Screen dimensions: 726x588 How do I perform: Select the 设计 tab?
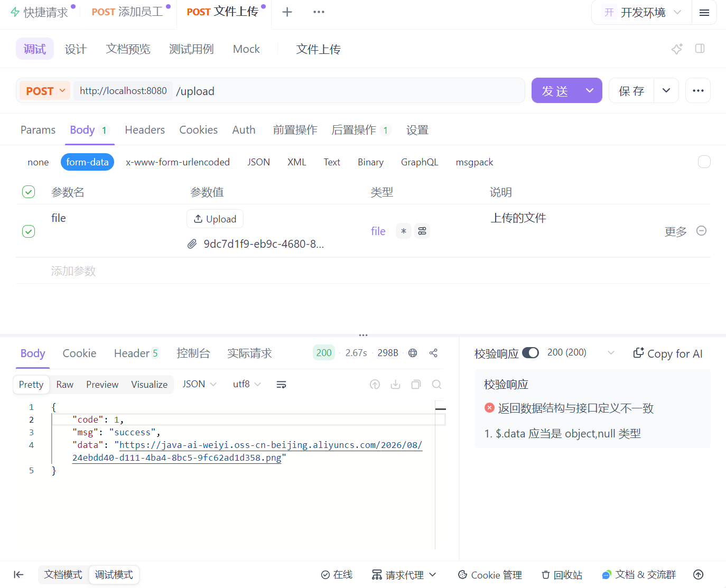[x=76, y=49]
